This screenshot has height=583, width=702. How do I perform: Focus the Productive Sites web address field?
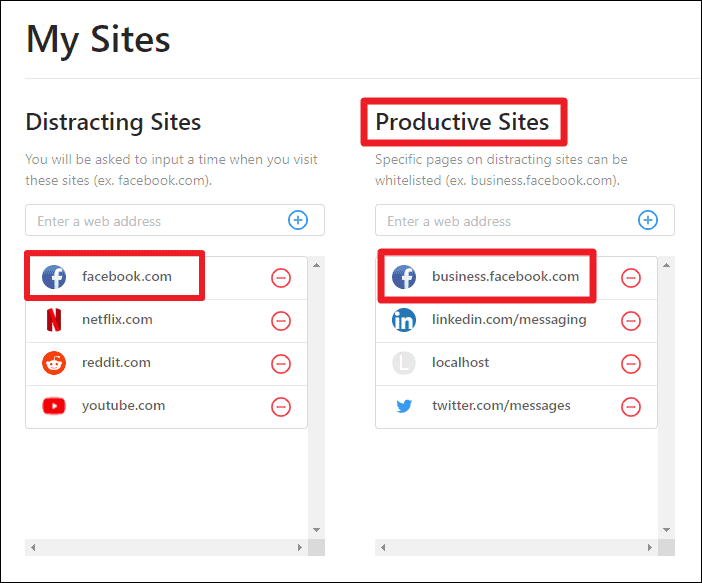[x=525, y=220]
